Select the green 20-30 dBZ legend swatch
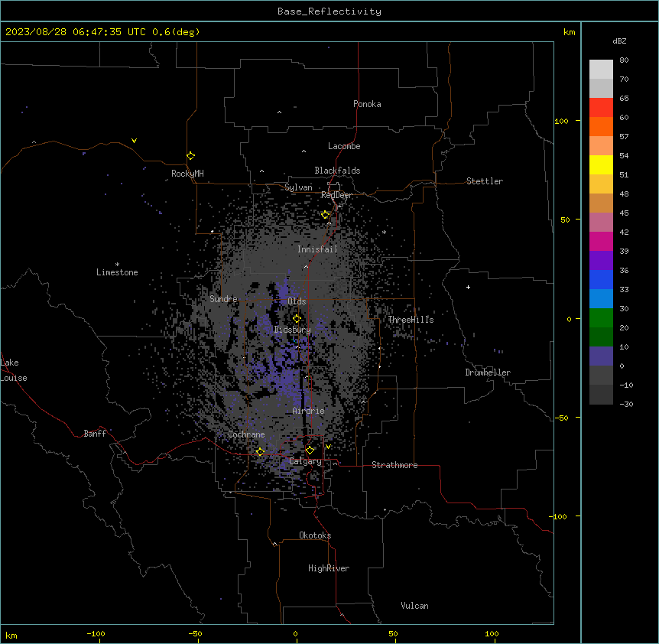Viewport: 659px width, 644px height. [601, 318]
